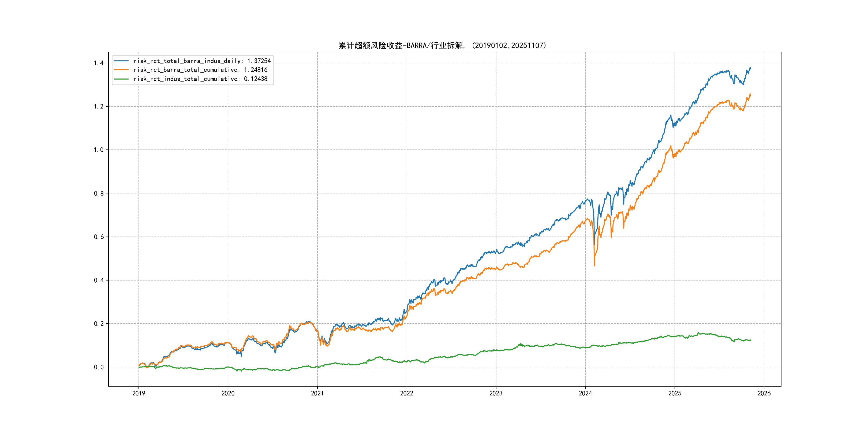This screenshot has height=434, width=868.
Task: Click the 2025 x-axis tick label
Action: (x=675, y=393)
